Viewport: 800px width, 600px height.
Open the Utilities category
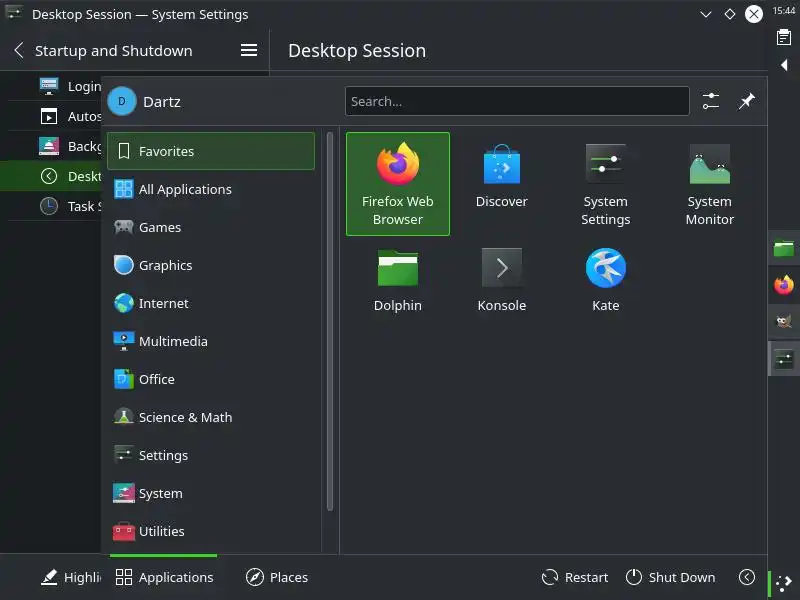[x=211, y=531]
